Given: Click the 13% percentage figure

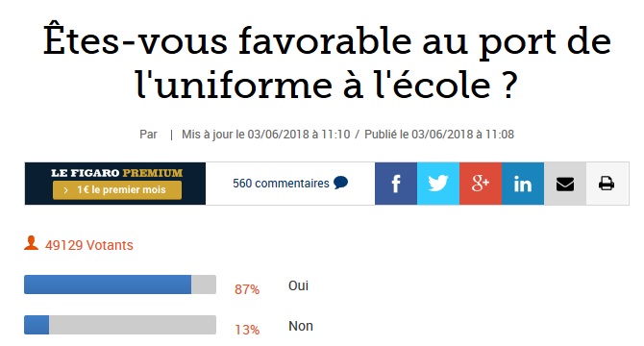Looking at the screenshot, I should (x=247, y=330).
